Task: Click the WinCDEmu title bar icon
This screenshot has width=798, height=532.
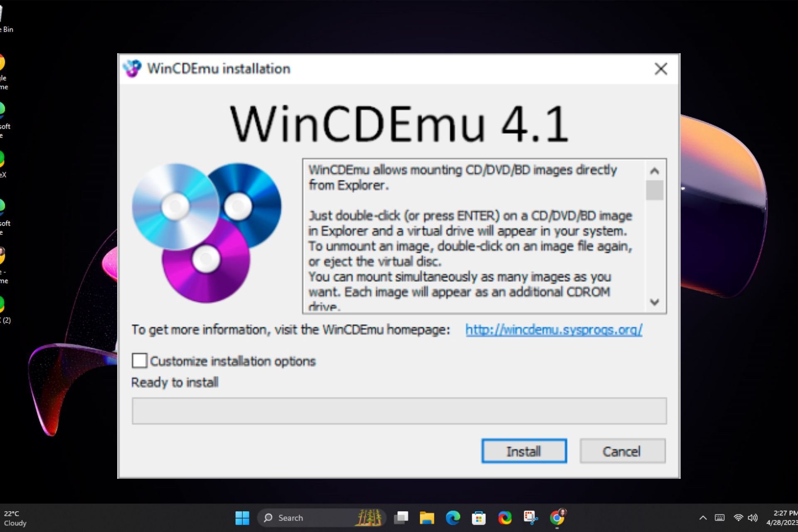Action: [x=133, y=69]
